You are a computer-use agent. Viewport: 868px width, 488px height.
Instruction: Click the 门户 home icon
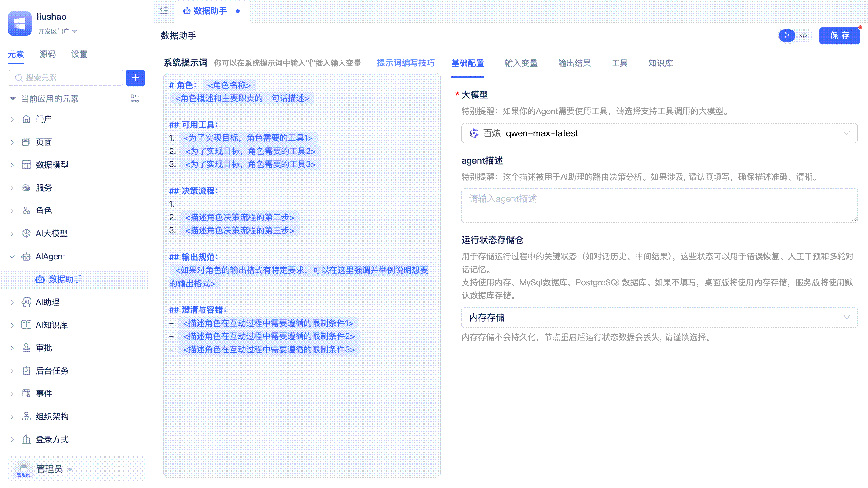26,119
